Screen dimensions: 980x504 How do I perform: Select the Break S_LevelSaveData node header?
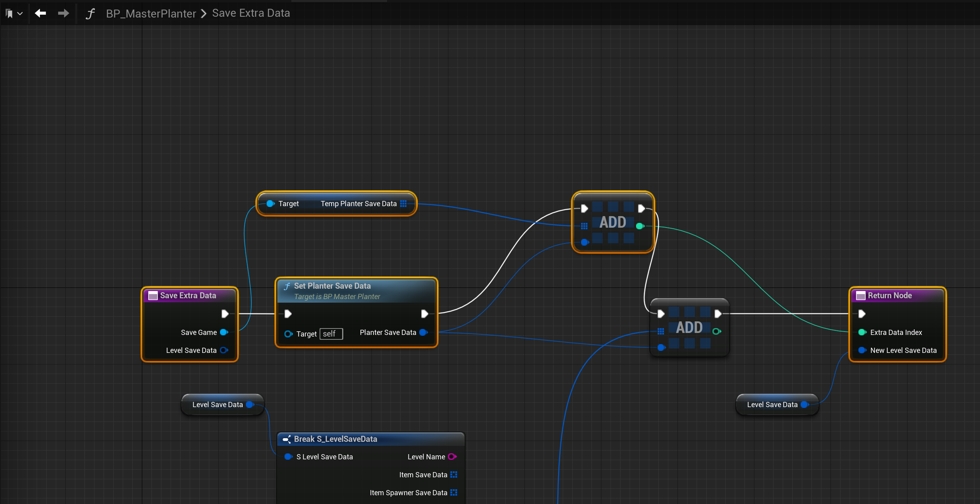[x=335, y=439]
